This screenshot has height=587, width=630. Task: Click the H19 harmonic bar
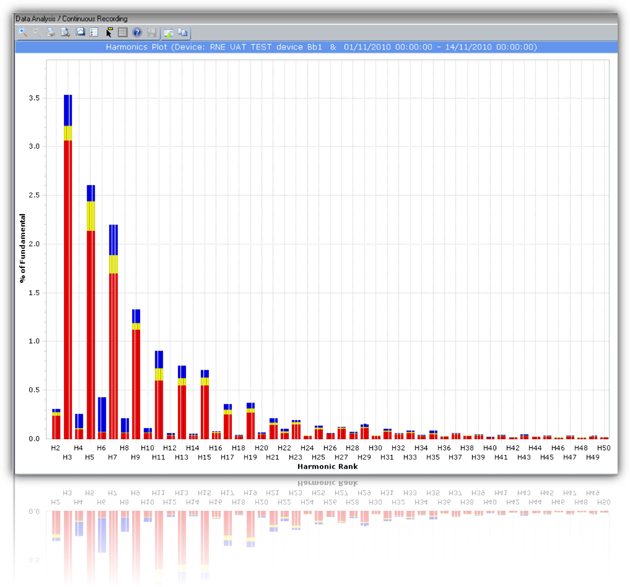(x=251, y=421)
